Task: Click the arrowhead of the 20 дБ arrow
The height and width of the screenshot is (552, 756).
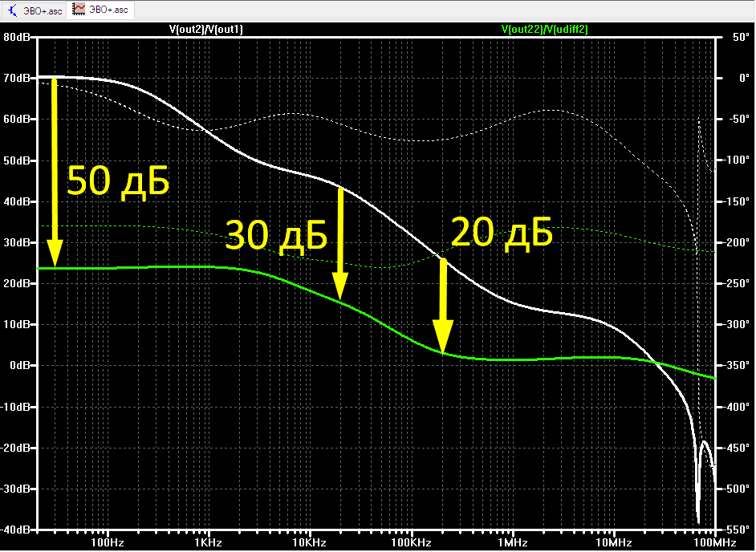Action: click(x=443, y=338)
